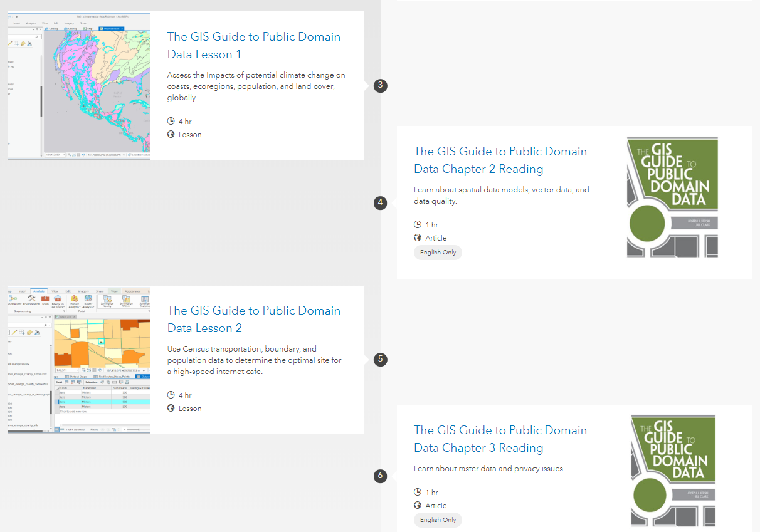
Task: Select step 6 marker on the timeline
Action: point(380,476)
